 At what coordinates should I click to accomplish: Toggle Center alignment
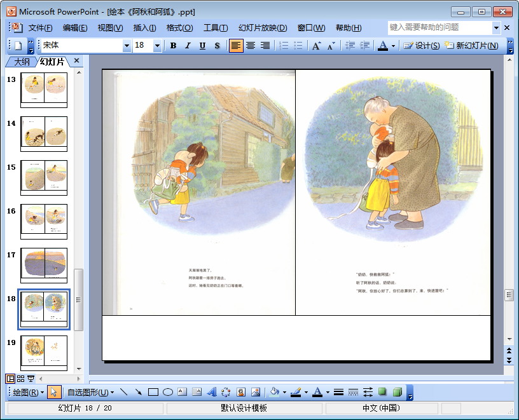tap(251, 46)
